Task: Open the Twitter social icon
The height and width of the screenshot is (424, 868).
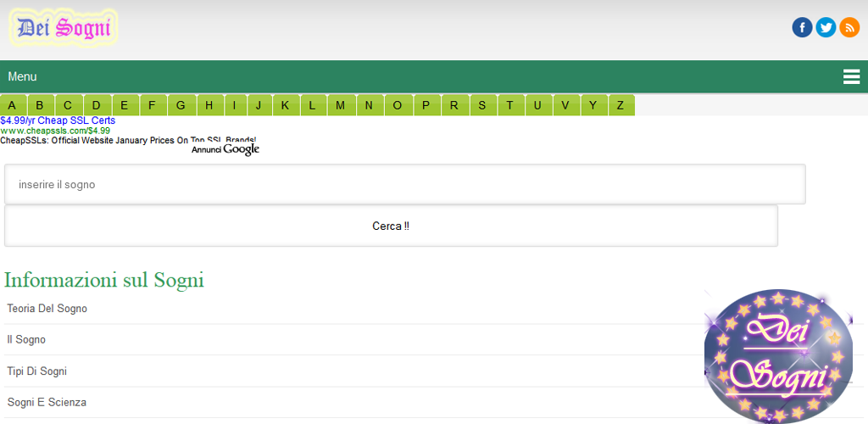Action: (826, 27)
